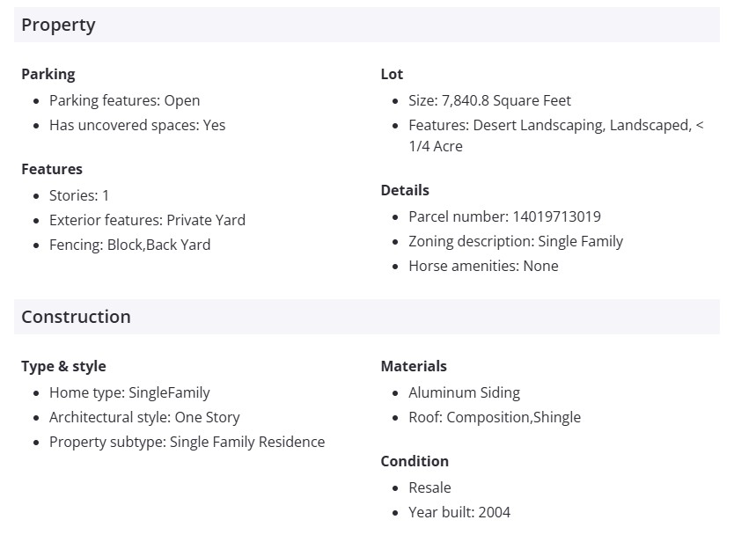This screenshot has width=756, height=542.
Task: Click 'Architectural style: One Story' item
Action: (144, 417)
